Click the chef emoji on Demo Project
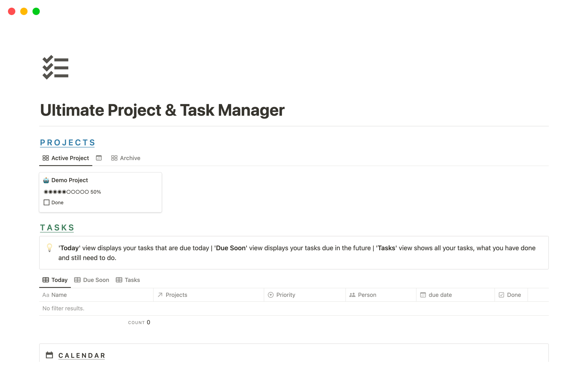 point(46,180)
